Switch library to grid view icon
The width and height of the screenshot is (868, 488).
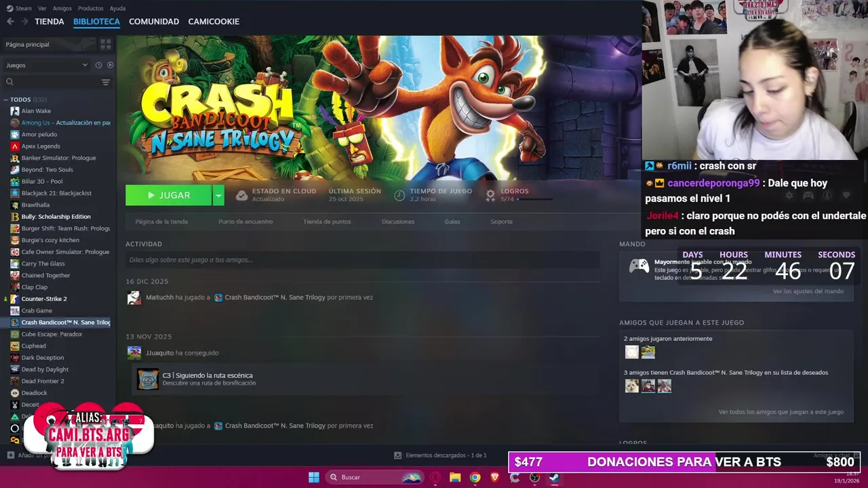point(106,44)
